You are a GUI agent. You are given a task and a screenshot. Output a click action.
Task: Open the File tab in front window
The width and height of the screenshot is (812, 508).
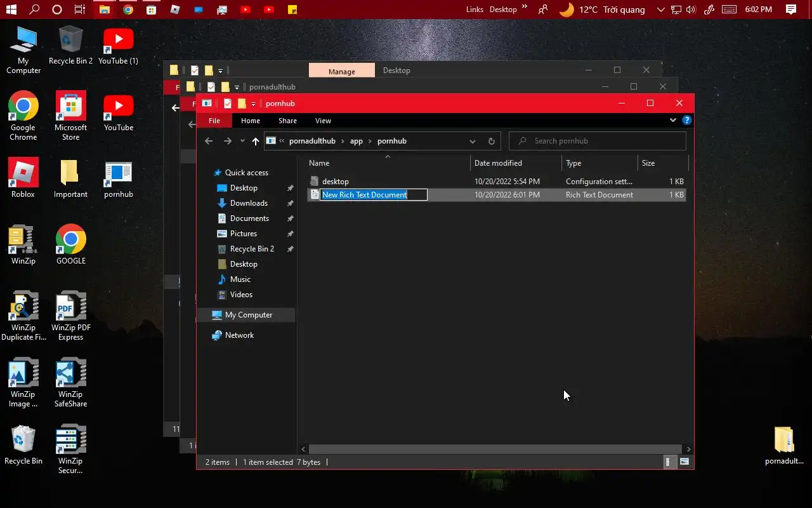click(x=214, y=121)
